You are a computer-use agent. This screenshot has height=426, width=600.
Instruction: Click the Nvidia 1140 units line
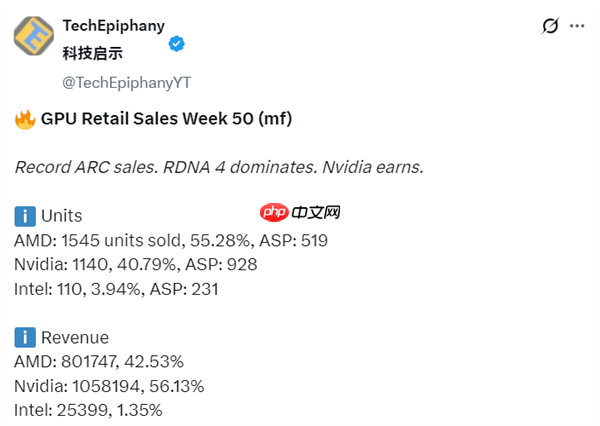[135, 265]
